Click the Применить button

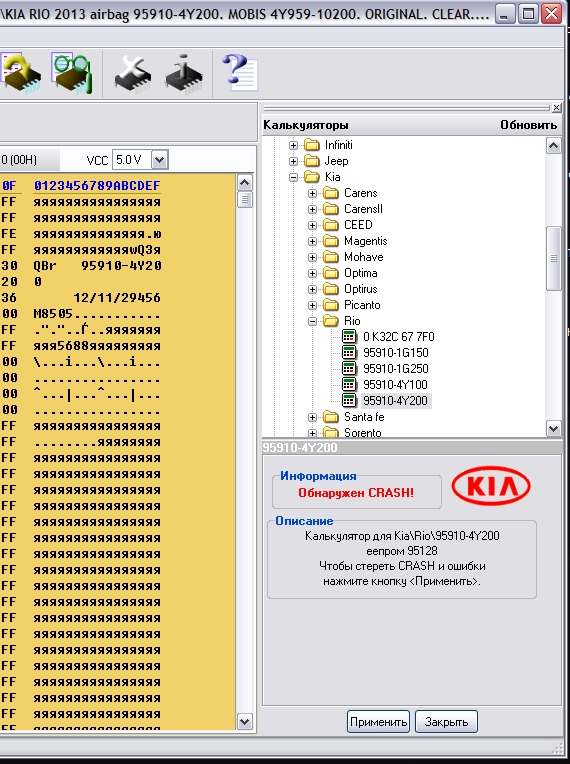coord(379,722)
